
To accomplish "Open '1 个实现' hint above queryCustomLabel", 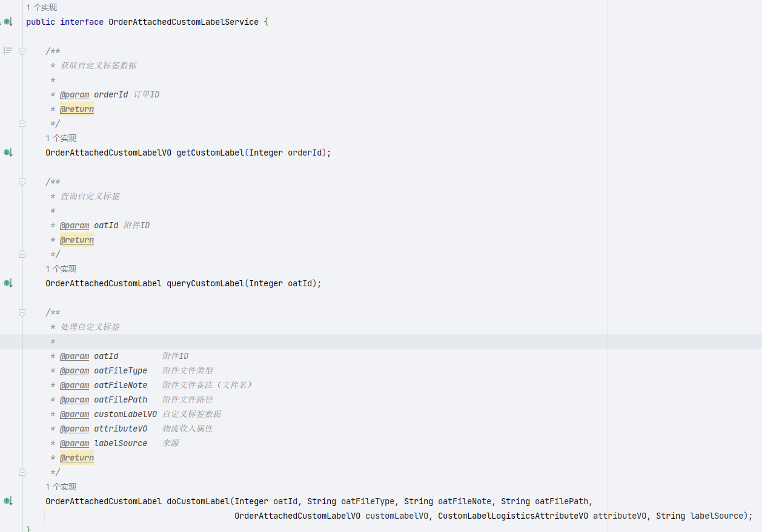I will click(61, 269).
